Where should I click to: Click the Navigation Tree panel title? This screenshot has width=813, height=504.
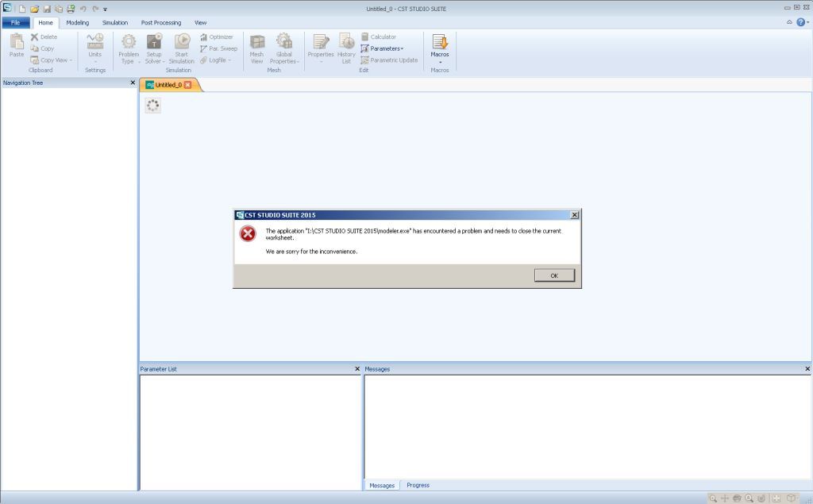(x=23, y=83)
